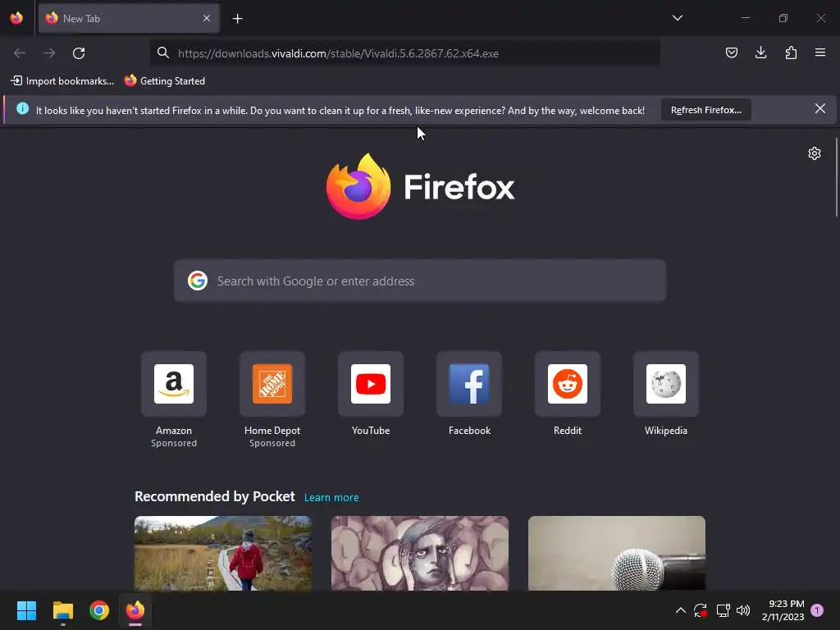
Task: Click the Firefox taskbar icon
Action: tap(135, 610)
